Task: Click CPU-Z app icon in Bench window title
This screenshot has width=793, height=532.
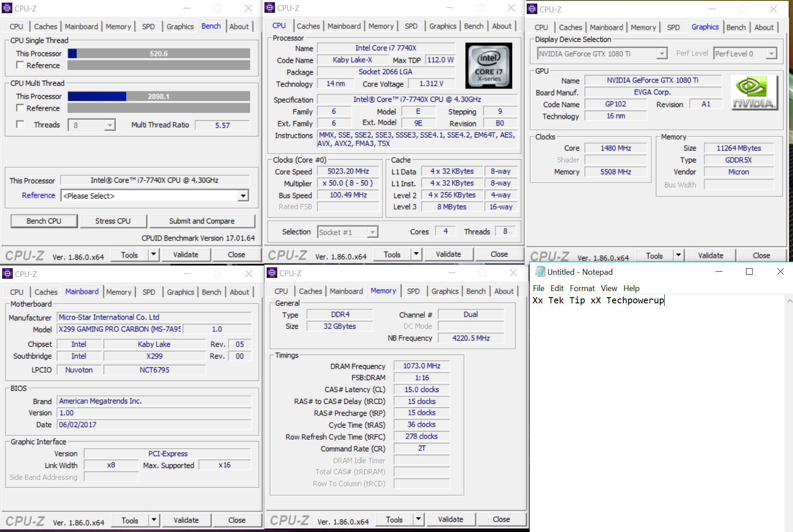Action: coord(7,8)
